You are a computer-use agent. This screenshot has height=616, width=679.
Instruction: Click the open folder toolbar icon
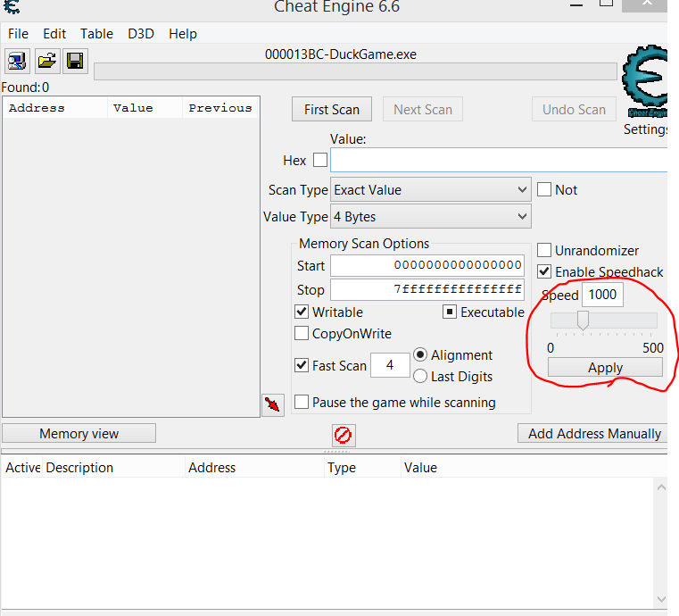tap(46, 61)
